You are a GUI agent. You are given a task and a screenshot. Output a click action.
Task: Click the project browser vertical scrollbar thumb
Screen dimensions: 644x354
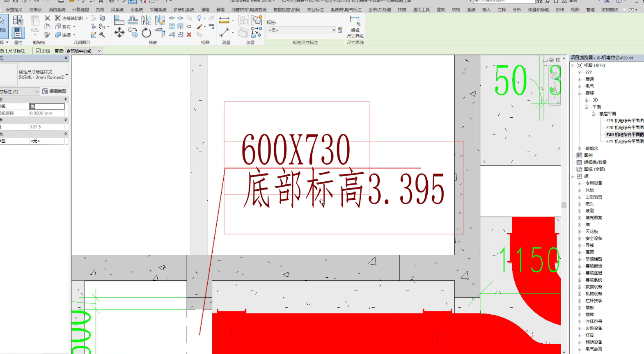pyautogui.click(x=564, y=205)
